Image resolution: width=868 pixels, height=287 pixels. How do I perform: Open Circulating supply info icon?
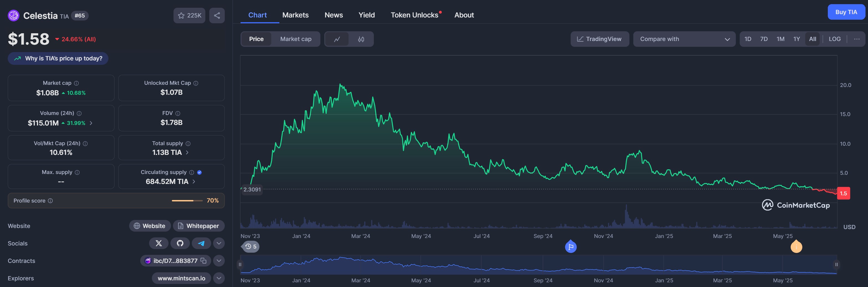(x=192, y=173)
